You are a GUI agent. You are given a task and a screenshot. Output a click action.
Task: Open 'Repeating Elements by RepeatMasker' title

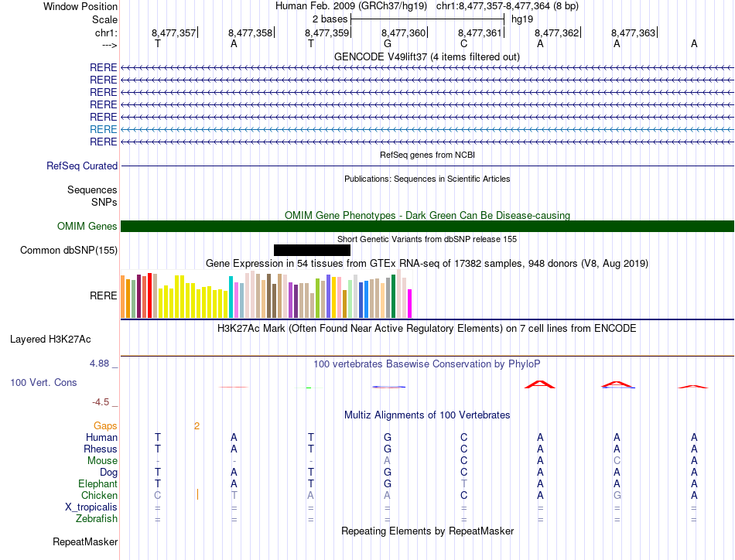pyautogui.click(x=427, y=531)
